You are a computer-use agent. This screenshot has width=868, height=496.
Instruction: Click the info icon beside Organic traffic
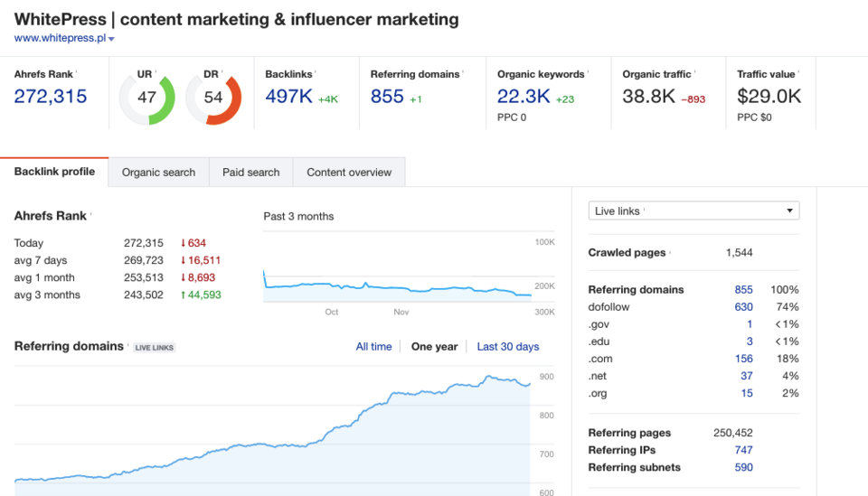[x=694, y=72]
